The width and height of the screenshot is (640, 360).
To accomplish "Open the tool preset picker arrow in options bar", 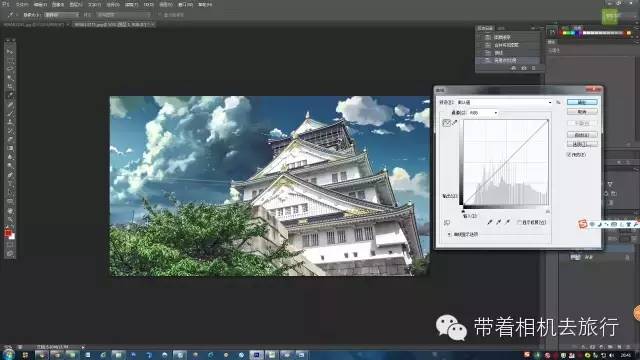I will 16,15.
